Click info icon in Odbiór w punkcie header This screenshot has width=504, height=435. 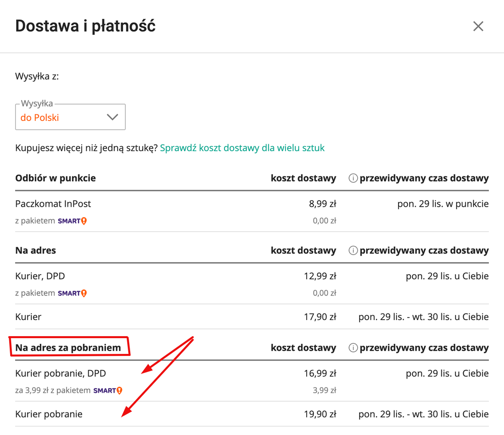[x=353, y=178]
